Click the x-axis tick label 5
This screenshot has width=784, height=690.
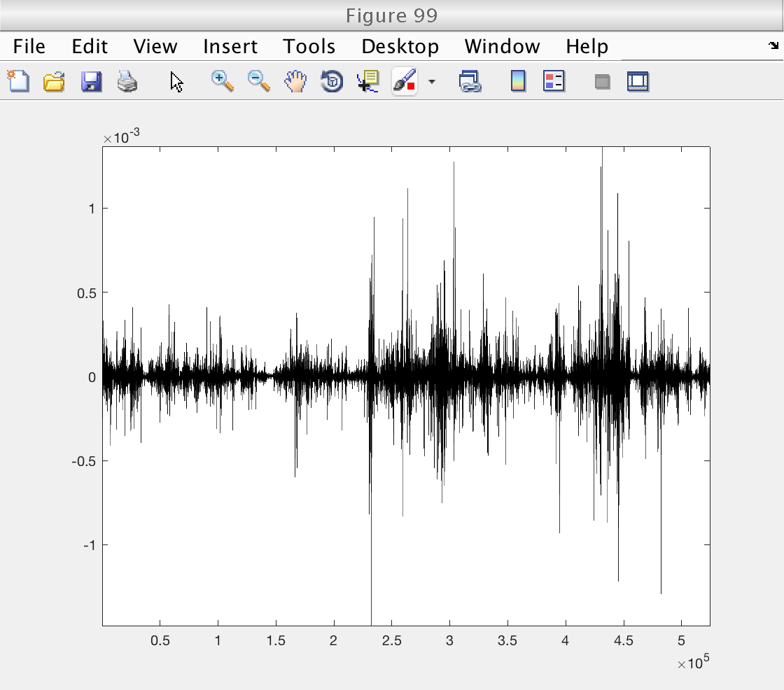(681, 640)
